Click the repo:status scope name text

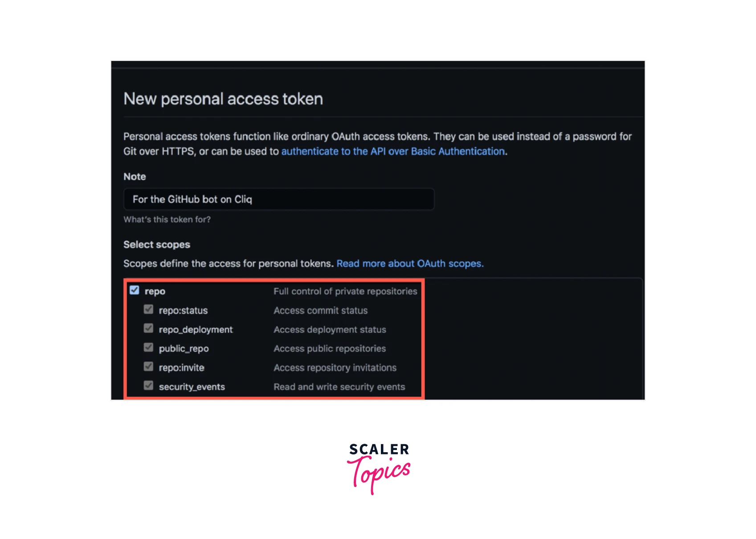[183, 311]
